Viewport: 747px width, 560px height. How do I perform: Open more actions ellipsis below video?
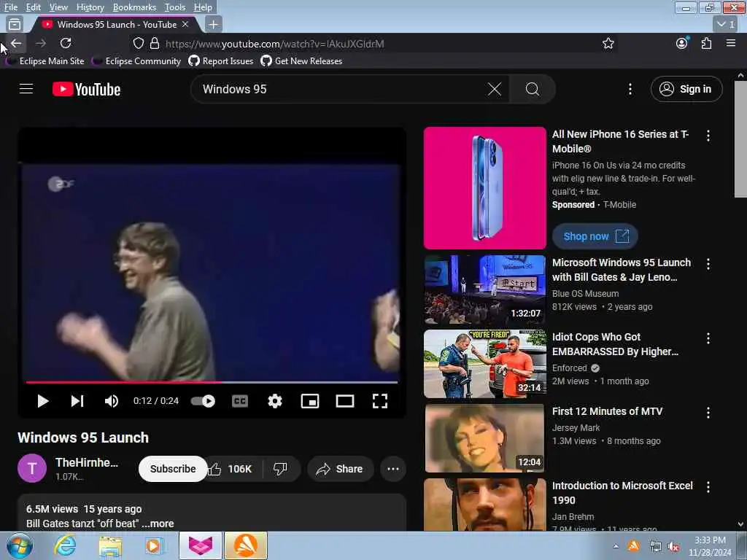(393, 469)
